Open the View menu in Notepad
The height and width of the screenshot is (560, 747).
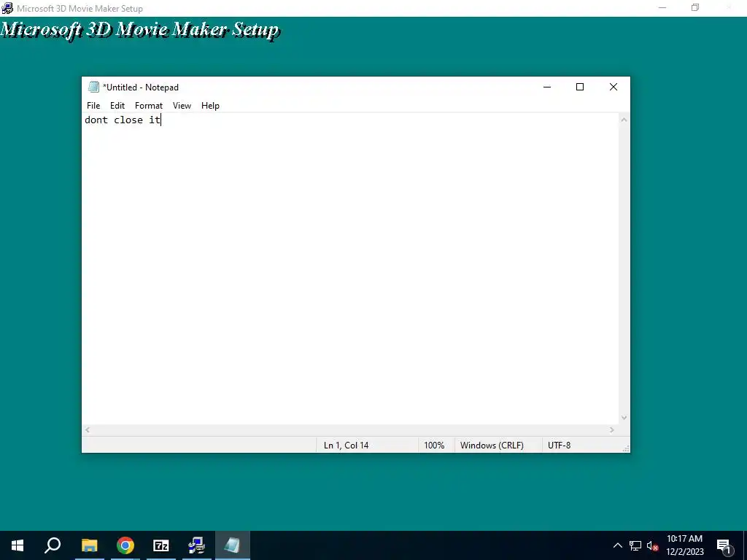click(182, 106)
